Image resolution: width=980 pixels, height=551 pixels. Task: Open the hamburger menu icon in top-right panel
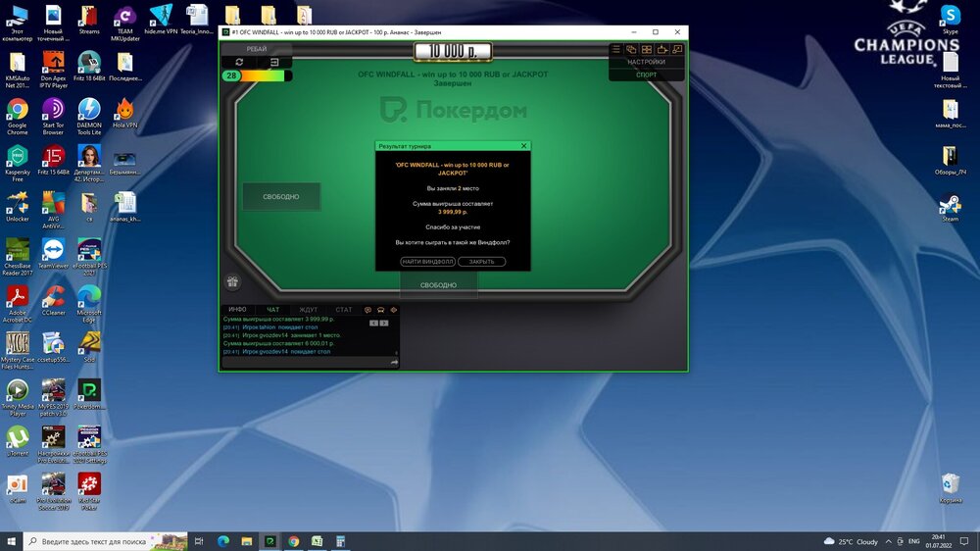[x=616, y=49]
